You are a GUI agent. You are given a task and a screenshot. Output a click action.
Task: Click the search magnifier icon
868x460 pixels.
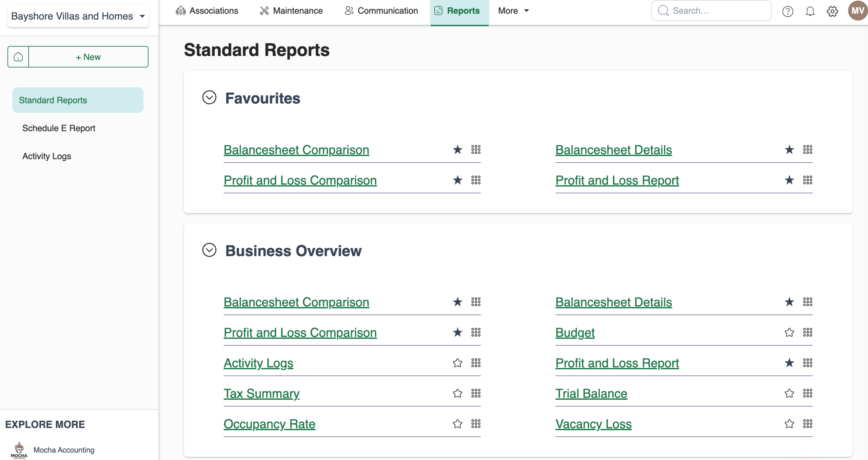(x=664, y=11)
